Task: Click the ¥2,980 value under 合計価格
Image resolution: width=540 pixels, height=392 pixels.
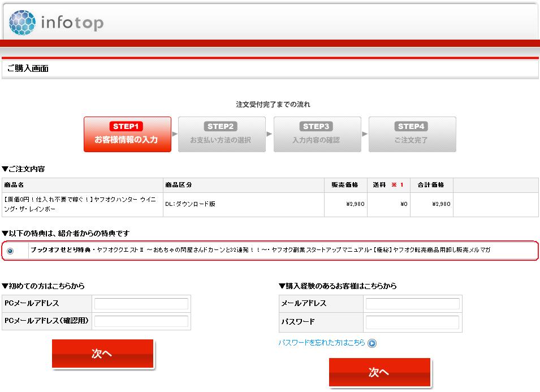Action: click(x=442, y=204)
